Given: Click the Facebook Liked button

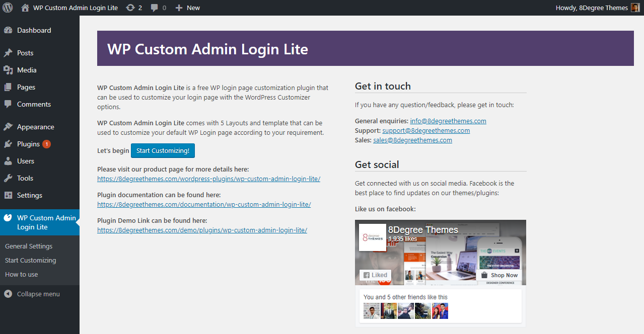Looking at the screenshot, I should click(375, 275).
